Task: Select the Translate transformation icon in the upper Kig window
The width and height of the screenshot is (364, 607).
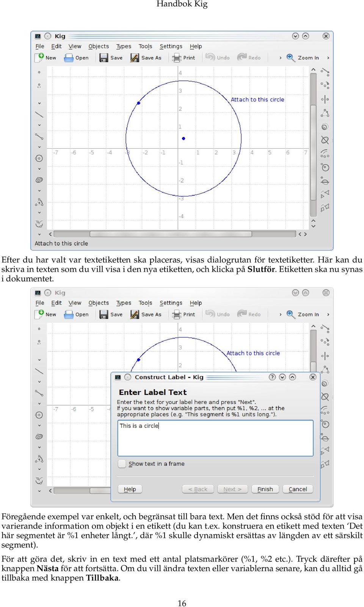Action: tap(325, 72)
